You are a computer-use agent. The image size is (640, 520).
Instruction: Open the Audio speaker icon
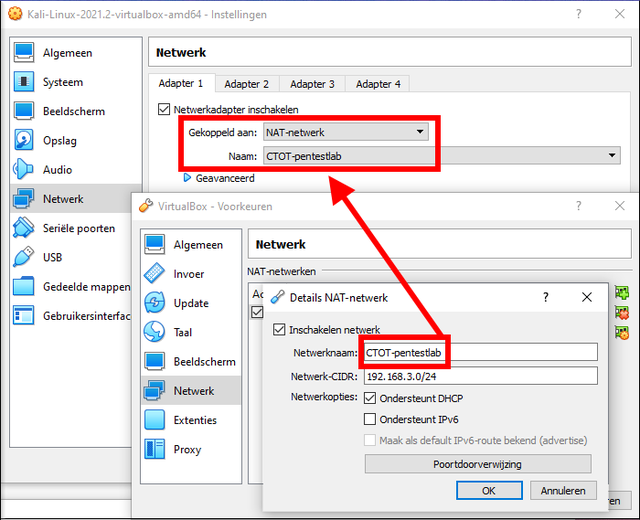coord(24,169)
